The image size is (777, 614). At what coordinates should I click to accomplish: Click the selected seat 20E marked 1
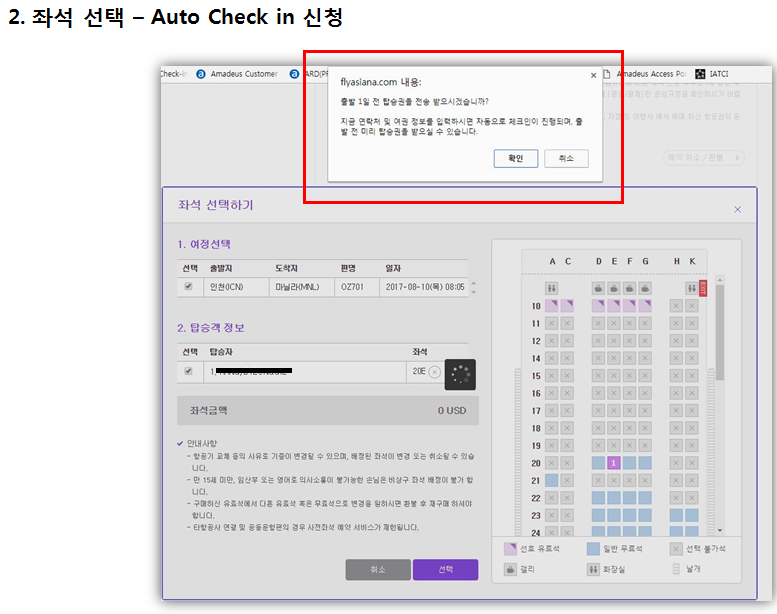[x=614, y=463]
